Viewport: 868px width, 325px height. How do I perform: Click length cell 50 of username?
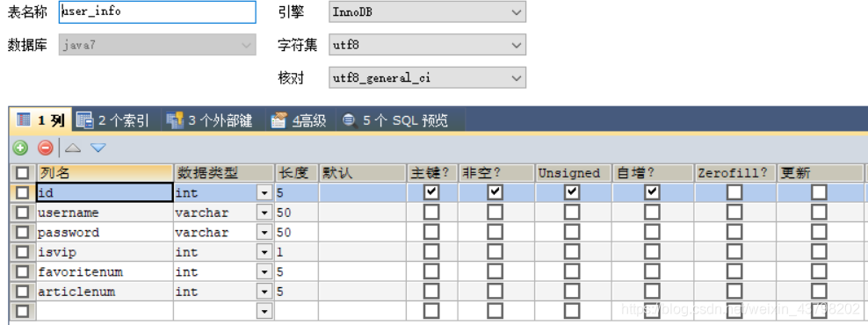pyautogui.click(x=297, y=213)
